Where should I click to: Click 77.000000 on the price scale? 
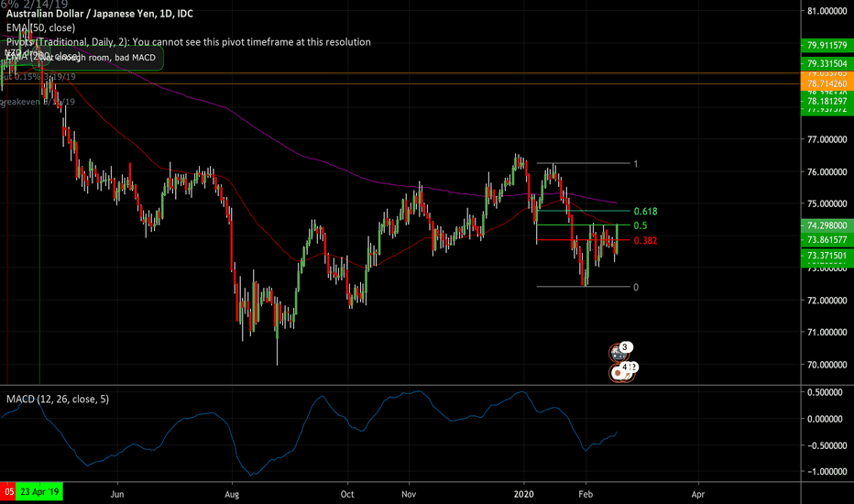pyautogui.click(x=827, y=139)
